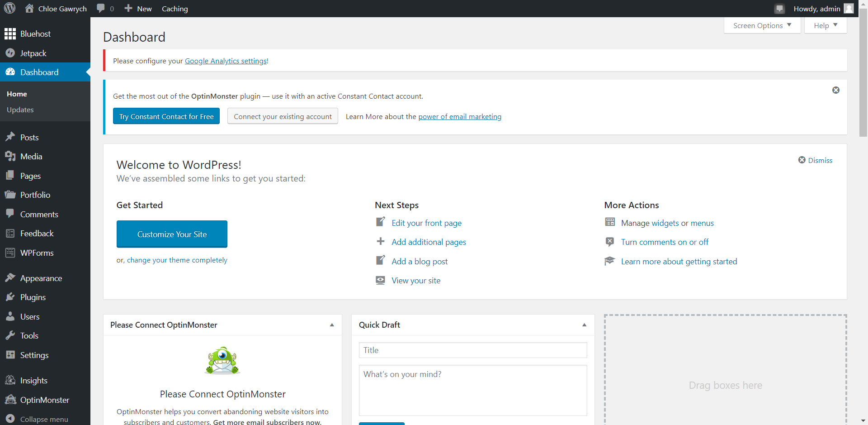Open the menus link in More Actions
This screenshot has height=425, width=868.
click(x=702, y=223)
